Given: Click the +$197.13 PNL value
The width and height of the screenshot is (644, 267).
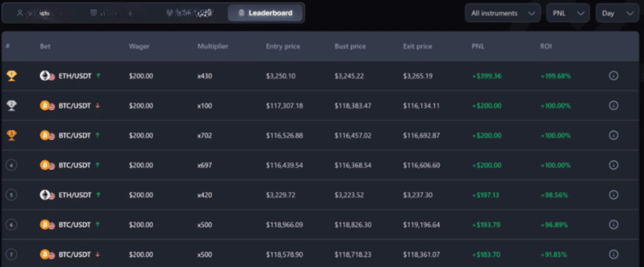Looking at the screenshot, I should pyautogui.click(x=485, y=195).
